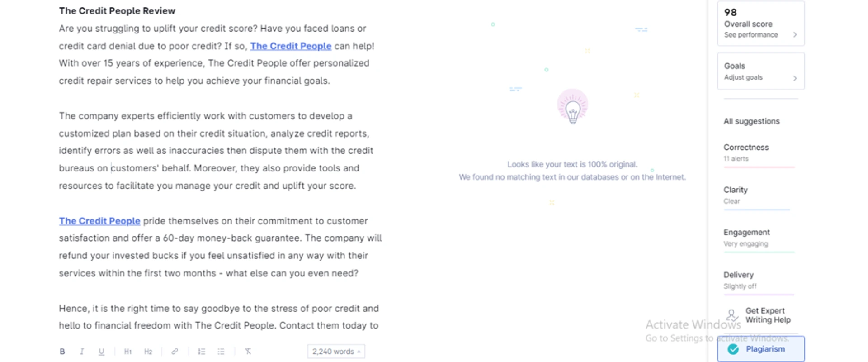The width and height of the screenshot is (868, 362).
Task: View Engagement suggestions
Action: tap(746, 237)
